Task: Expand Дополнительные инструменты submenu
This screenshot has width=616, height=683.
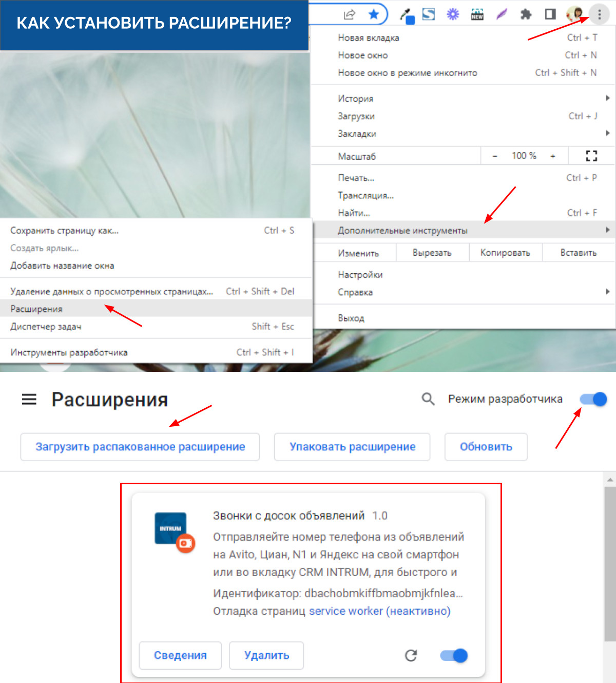Action: [463, 231]
